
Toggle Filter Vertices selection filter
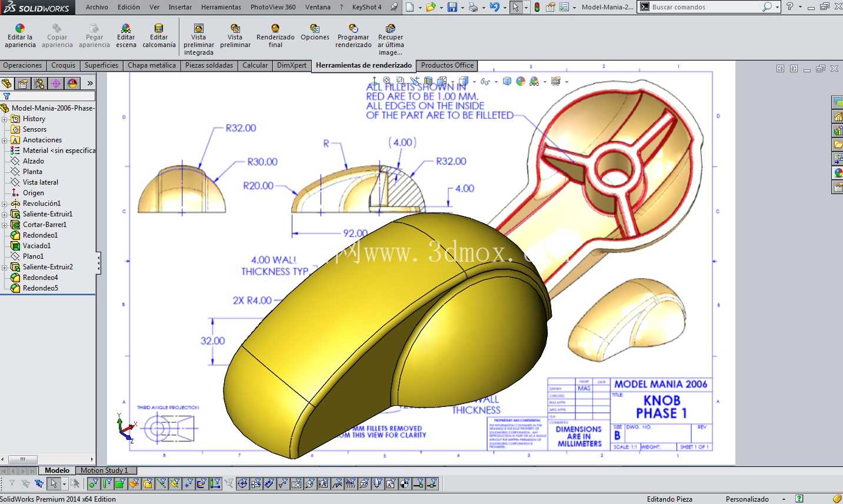pyautogui.click(x=94, y=483)
